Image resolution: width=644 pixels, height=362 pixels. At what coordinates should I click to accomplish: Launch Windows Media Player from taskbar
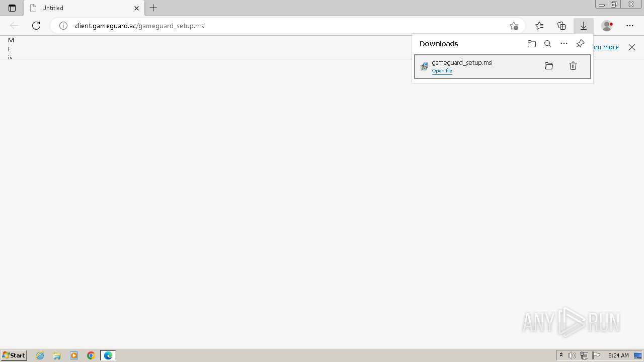pos(74,355)
